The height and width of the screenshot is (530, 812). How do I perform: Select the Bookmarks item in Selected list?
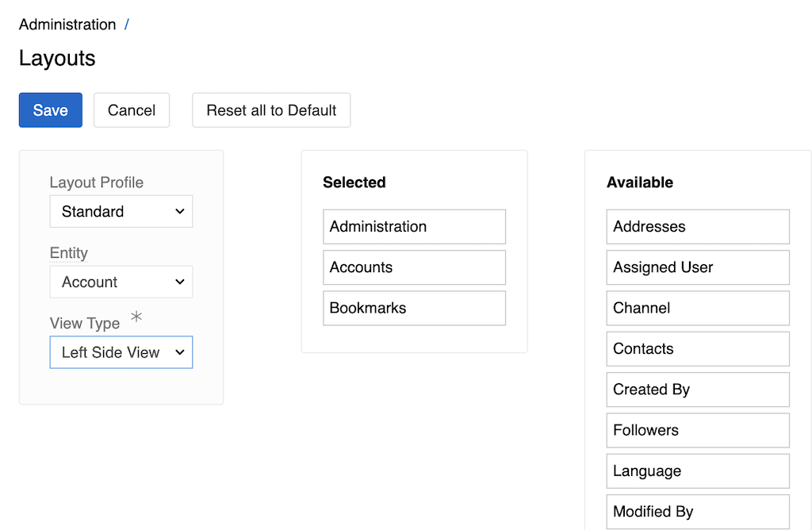pyautogui.click(x=414, y=309)
